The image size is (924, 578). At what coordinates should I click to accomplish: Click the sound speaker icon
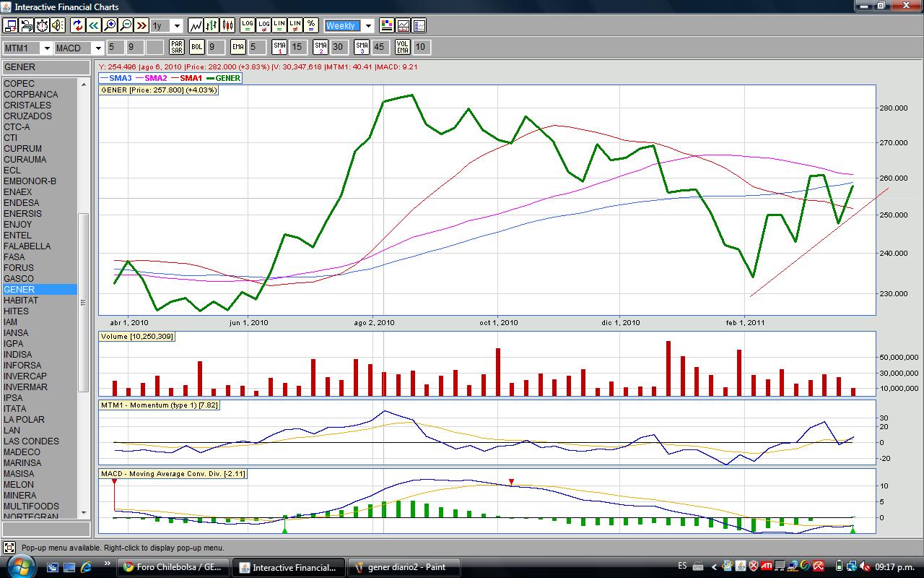[x=58, y=25]
